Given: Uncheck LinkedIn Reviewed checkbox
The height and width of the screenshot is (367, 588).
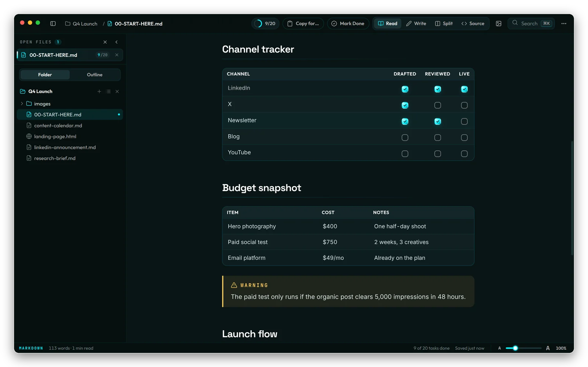Looking at the screenshot, I should (438, 89).
